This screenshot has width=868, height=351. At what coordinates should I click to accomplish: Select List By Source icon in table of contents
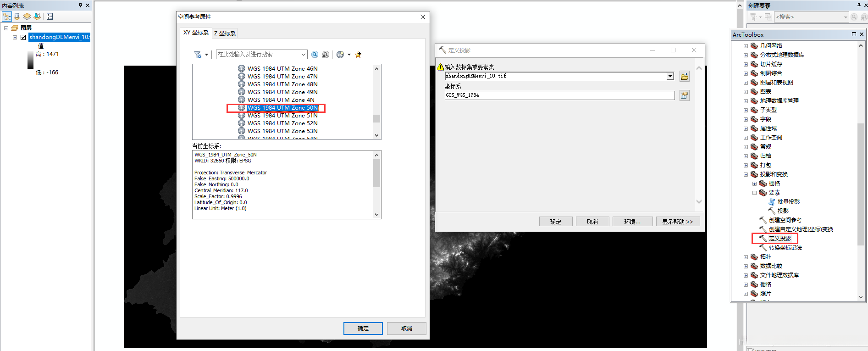pyautogui.click(x=17, y=17)
